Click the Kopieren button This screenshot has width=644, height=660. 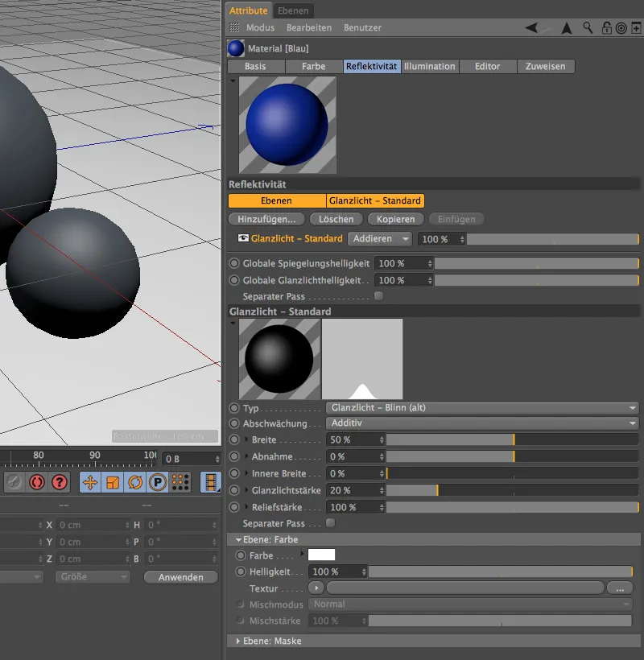(396, 219)
